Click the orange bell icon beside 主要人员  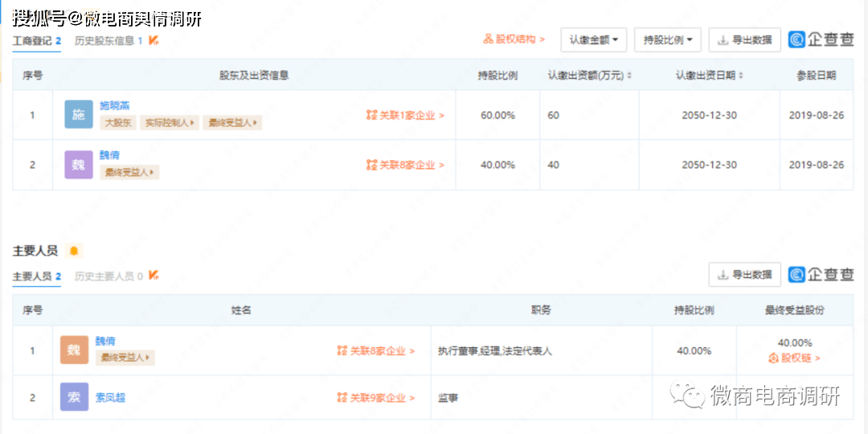pos(74,252)
